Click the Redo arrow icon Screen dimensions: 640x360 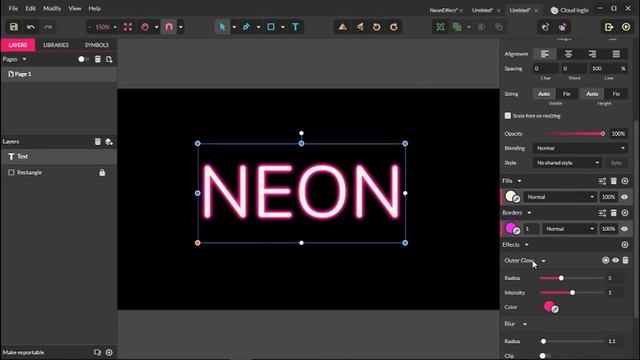coord(48,27)
